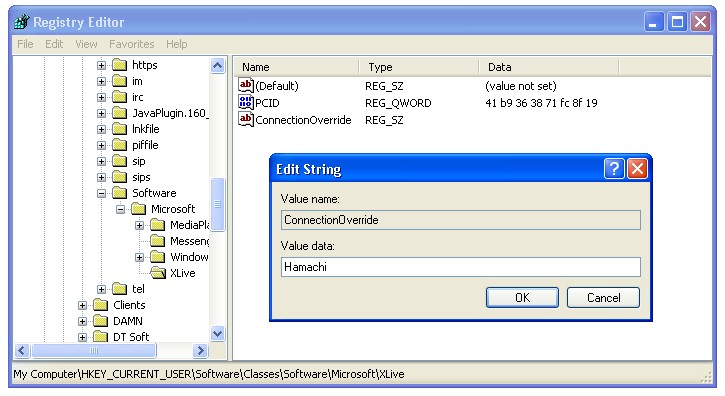Click the Registry Editor title bar icon
Image resolution: width=725 pixels, height=396 pixels.
coord(22,22)
